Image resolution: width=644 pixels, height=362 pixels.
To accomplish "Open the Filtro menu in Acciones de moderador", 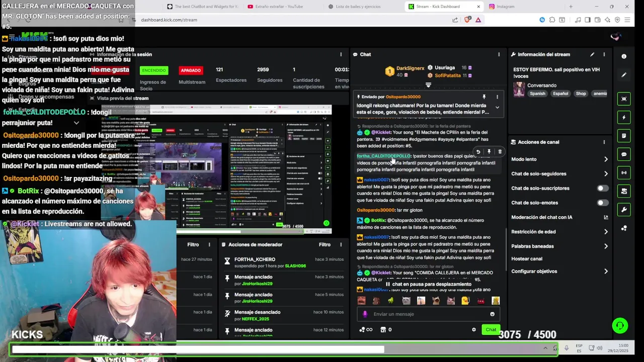I will 325,244.
